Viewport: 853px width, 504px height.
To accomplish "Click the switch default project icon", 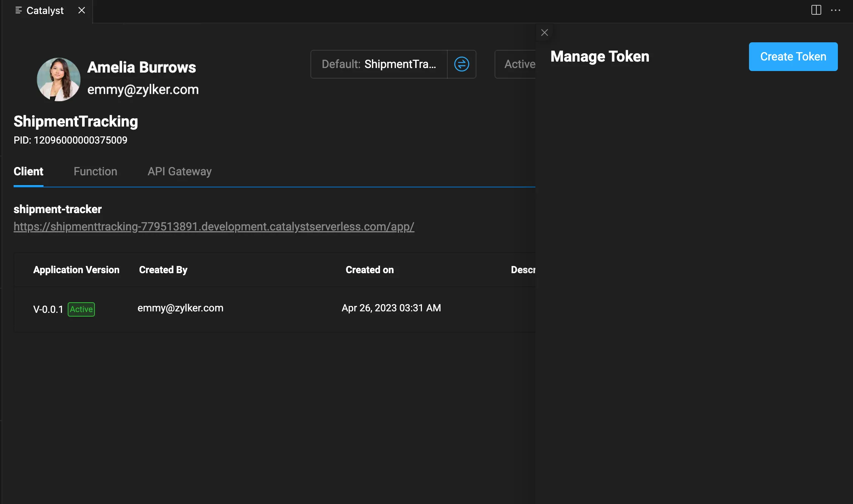I will tap(462, 64).
